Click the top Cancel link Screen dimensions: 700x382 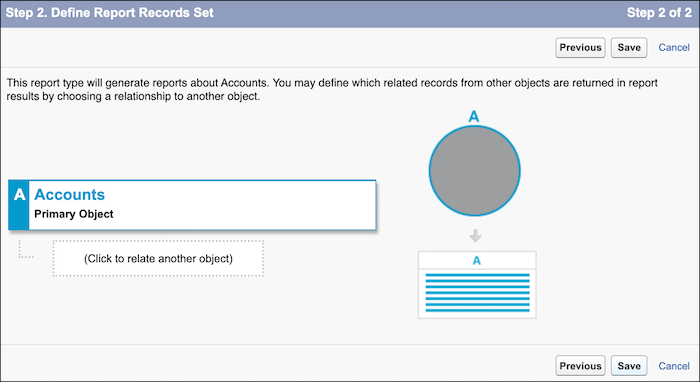click(x=674, y=48)
